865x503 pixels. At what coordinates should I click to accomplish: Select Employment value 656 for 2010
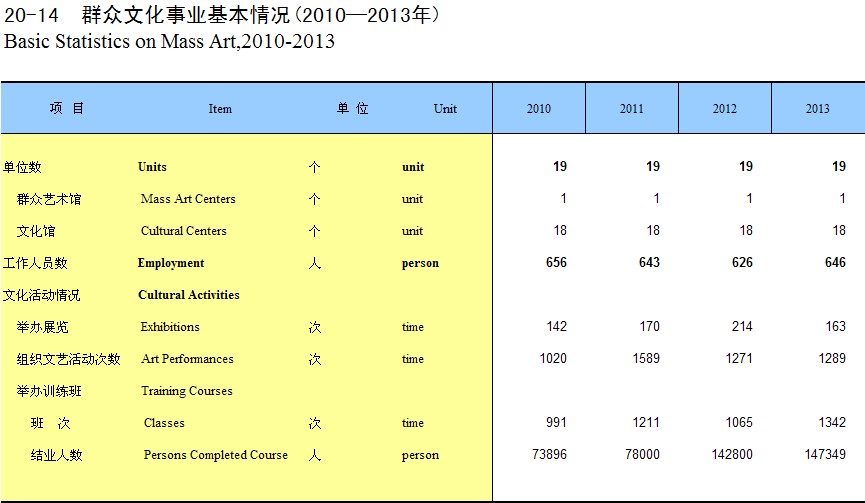coord(556,263)
